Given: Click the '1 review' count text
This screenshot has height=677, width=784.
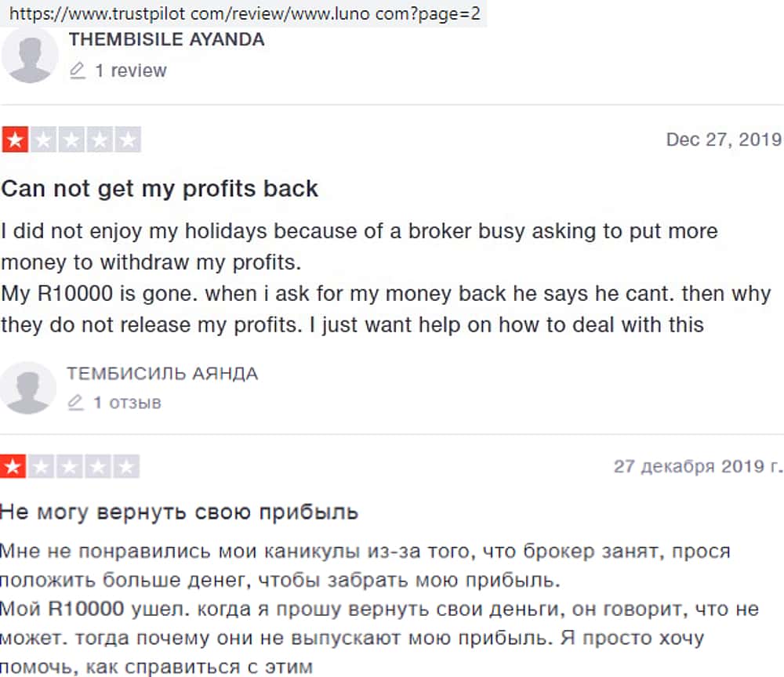Looking at the screenshot, I should tap(130, 71).
